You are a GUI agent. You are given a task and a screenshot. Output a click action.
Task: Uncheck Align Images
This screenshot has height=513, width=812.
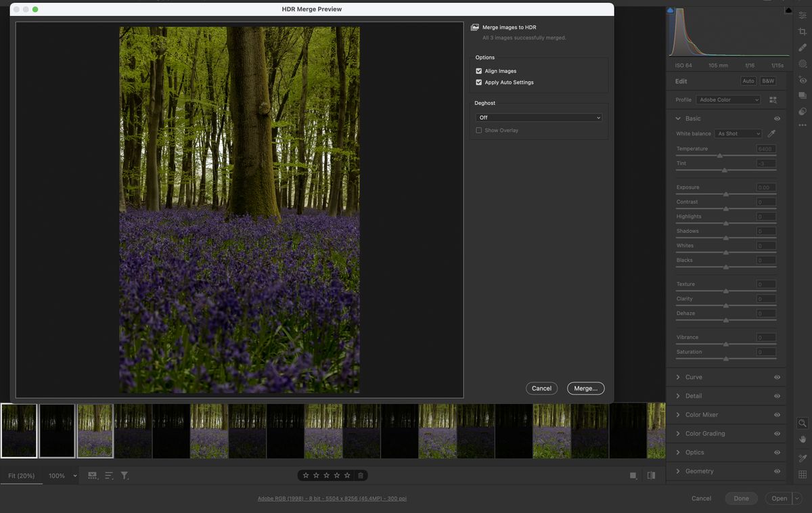(x=479, y=70)
